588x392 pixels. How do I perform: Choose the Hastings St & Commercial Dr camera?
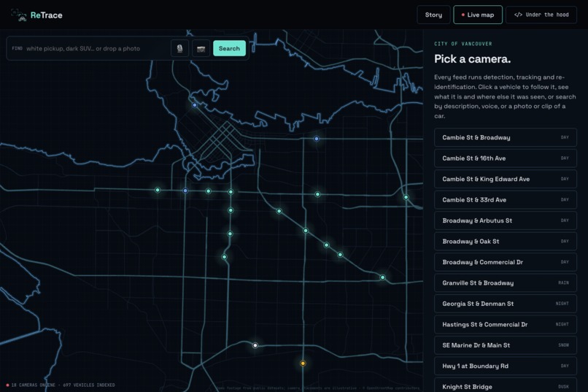point(505,325)
